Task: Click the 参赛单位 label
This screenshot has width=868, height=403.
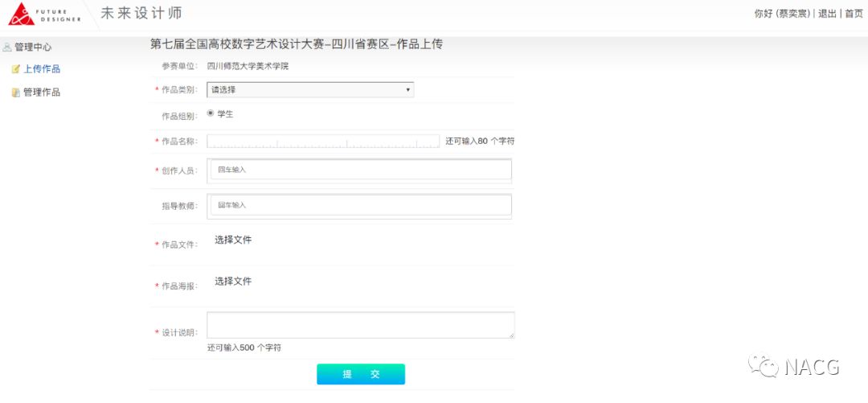Action: [x=179, y=67]
